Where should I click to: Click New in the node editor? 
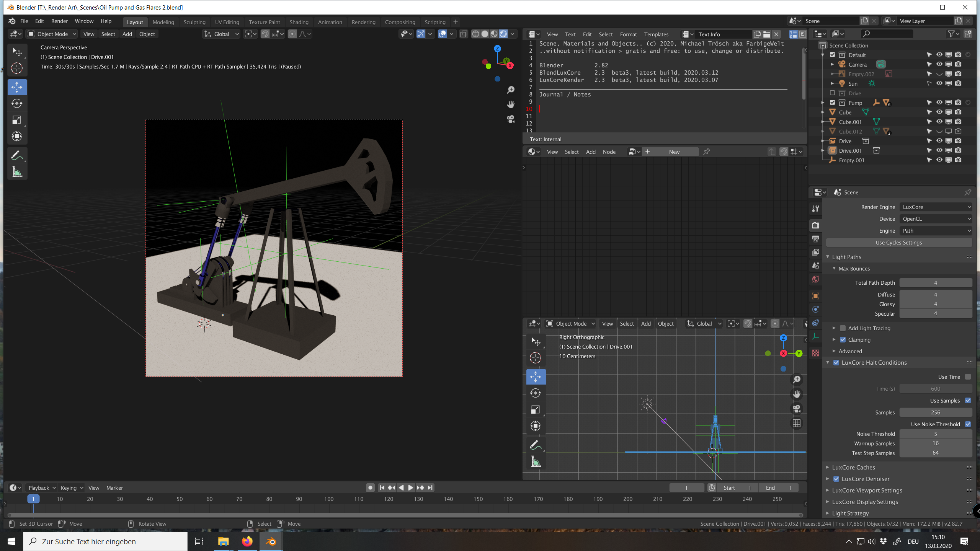pos(674,152)
